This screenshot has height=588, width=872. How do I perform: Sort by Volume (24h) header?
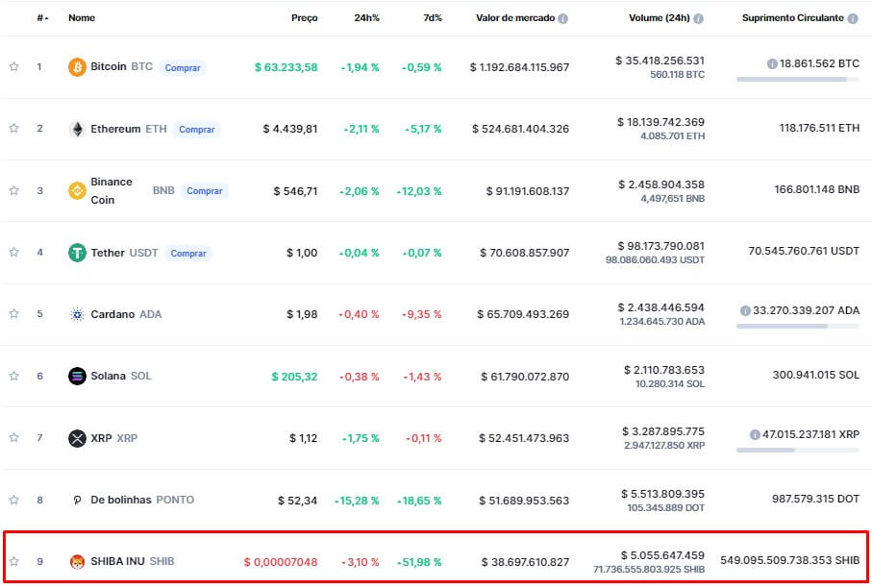[x=659, y=18]
